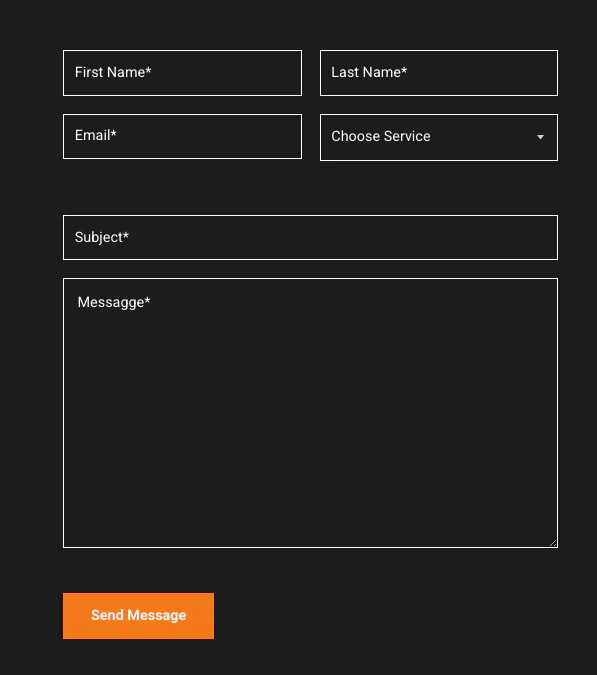Click the 'Messagge*' placeholder text
The width and height of the screenshot is (597, 675).
114,302
